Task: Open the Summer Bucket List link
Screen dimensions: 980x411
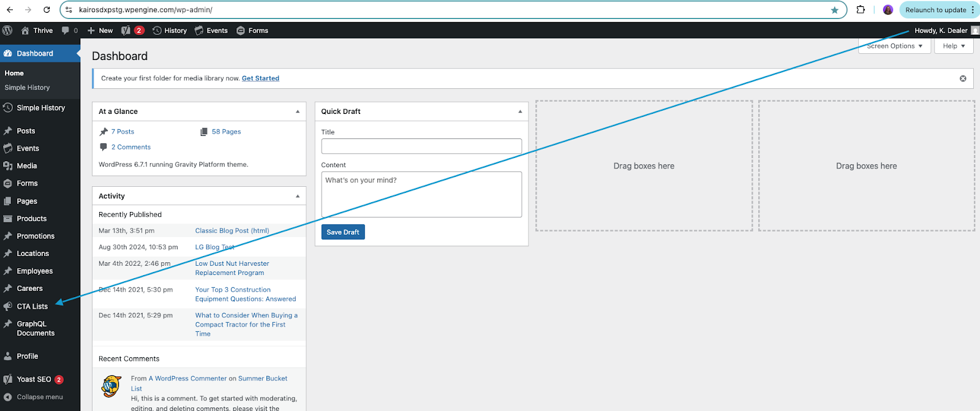Action: pos(209,383)
